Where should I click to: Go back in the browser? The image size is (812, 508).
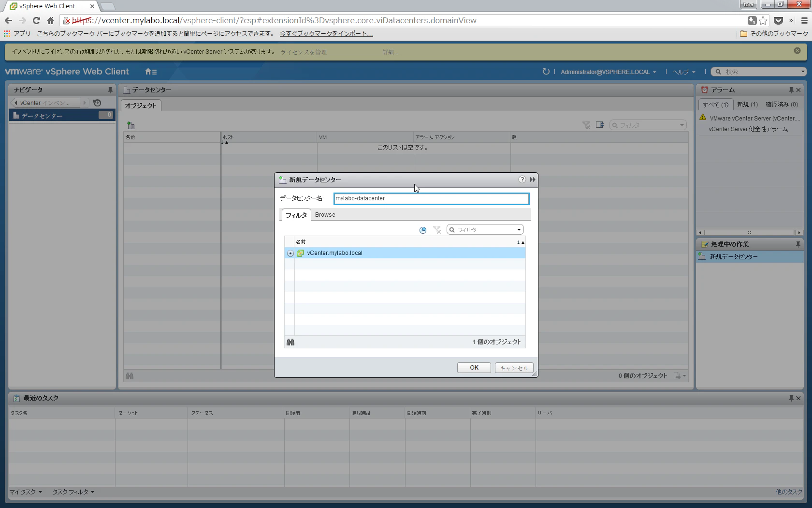8,20
